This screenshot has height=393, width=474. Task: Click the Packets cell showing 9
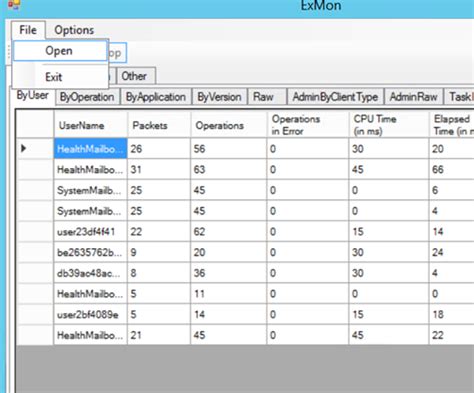159,252
